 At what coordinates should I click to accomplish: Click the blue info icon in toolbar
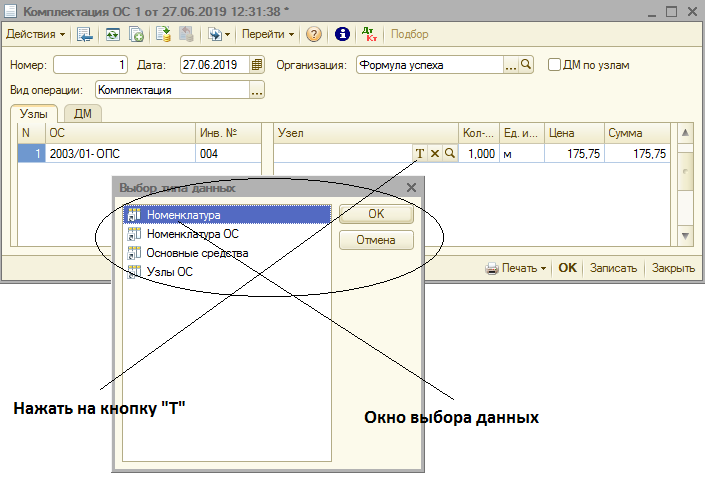(x=341, y=34)
